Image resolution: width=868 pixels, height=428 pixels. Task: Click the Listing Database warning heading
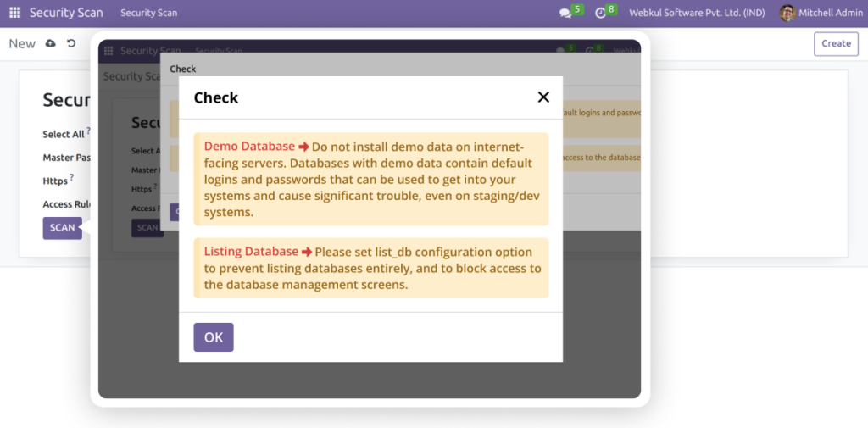[251, 252]
